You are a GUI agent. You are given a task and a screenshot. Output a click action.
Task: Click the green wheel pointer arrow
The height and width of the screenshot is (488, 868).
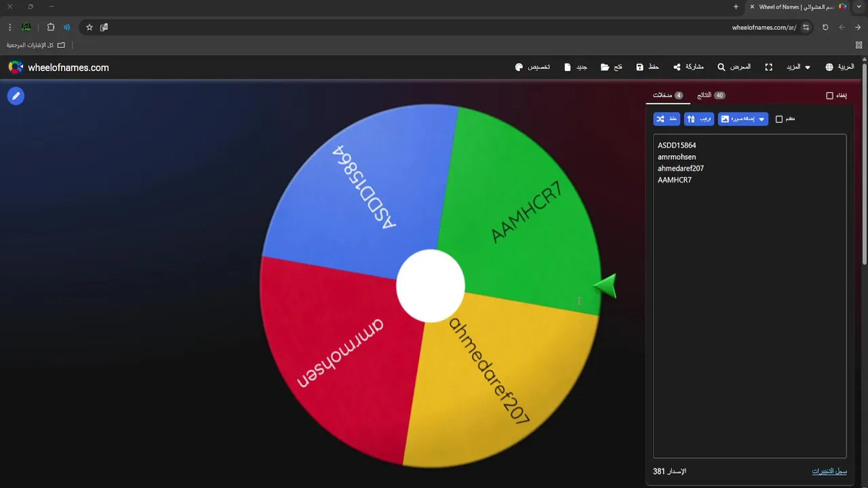coord(606,286)
